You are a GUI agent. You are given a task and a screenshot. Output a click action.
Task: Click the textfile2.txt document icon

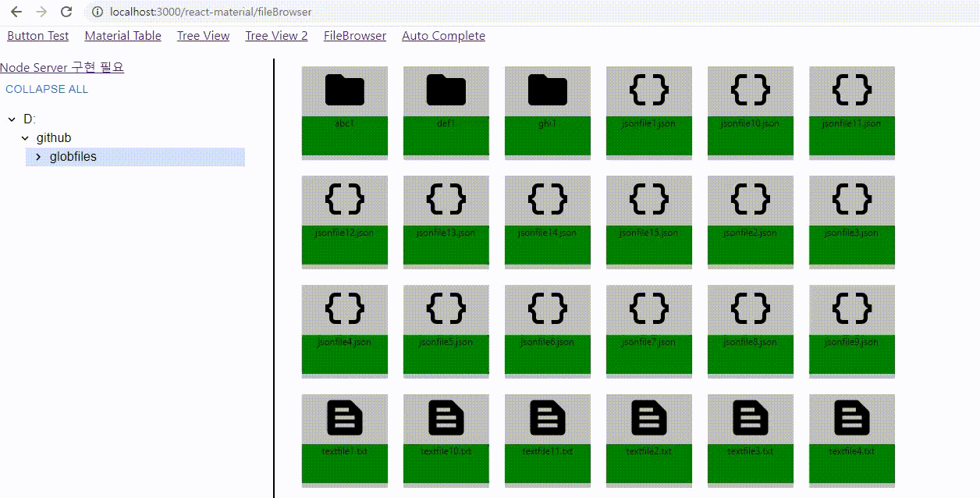click(x=649, y=418)
